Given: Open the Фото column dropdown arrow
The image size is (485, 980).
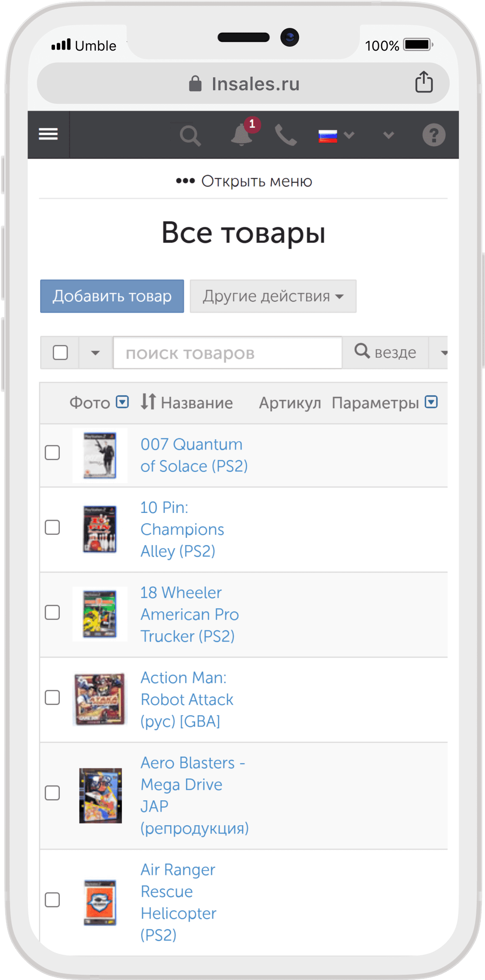Looking at the screenshot, I should coord(122,402).
